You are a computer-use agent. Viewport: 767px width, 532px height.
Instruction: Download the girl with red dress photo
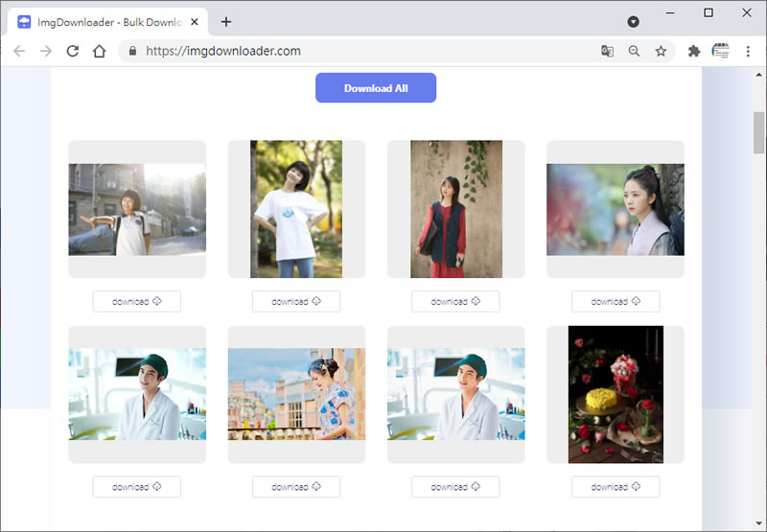point(455,301)
